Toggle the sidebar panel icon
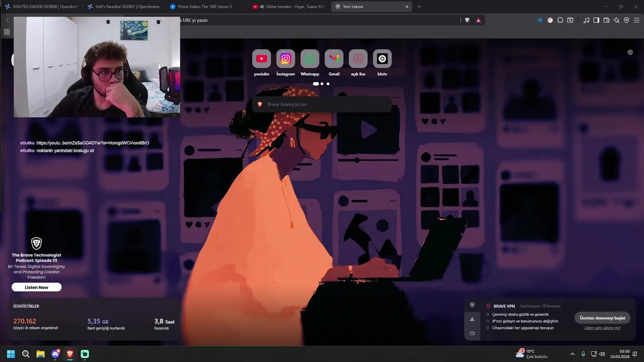The height and width of the screenshot is (362, 644). click(x=596, y=20)
